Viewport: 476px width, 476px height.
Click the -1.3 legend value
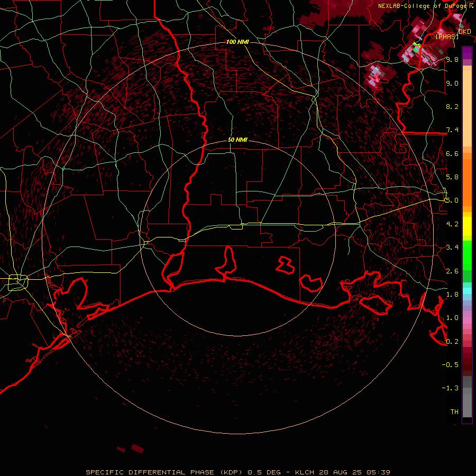450,388
